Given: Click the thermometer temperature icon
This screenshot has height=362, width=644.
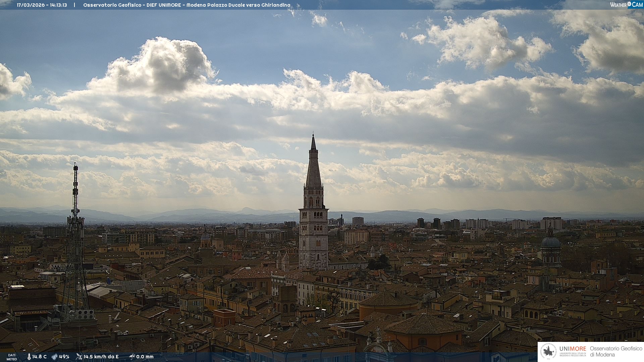Looking at the screenshot, I should tap(29, 357).
